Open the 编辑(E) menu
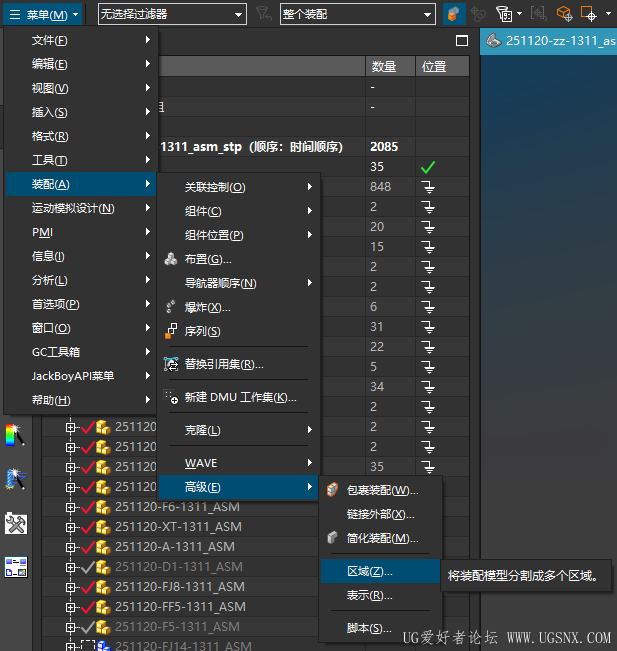Screen dimensions: 617x651 click(81, 64)
